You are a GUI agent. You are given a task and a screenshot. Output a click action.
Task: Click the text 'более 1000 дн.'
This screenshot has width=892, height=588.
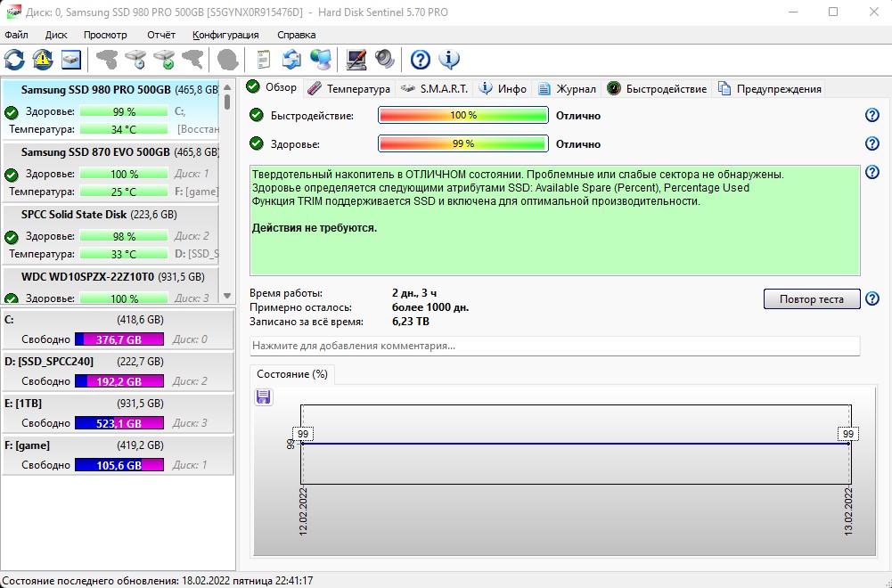(x=430, y=307)
